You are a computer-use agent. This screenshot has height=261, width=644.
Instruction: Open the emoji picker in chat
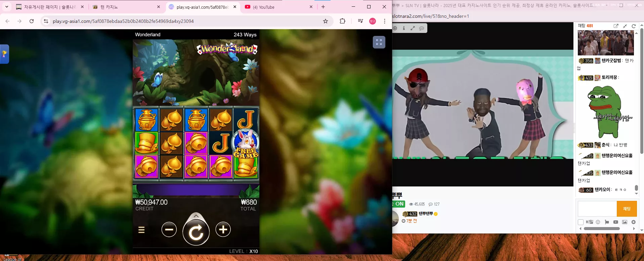point(598,222)
